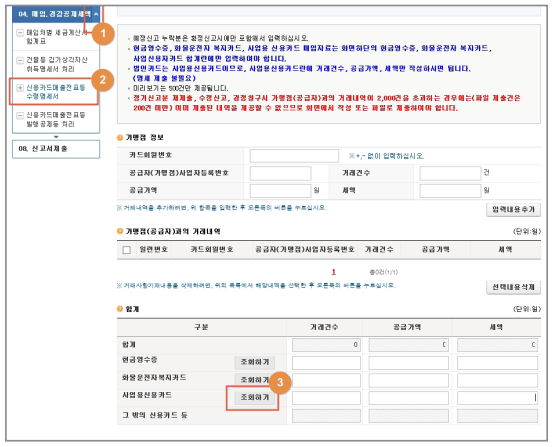The width and height of the screenshot is (553, 447).
Task: Focus 사업용신용카드 공급가액 field
Action: point(408,398)
